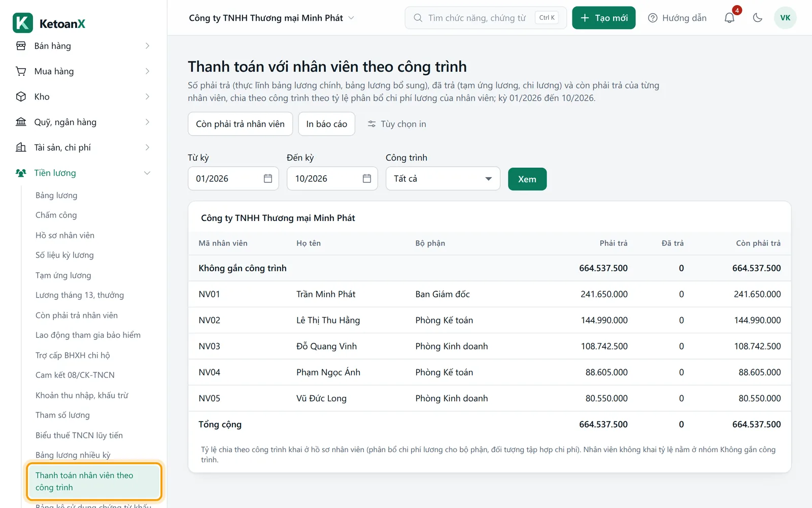Click the Quỹ, ngân hàng bank icon
The width and height of the screenshot is (812, 508).
click(x=21, y=122)
